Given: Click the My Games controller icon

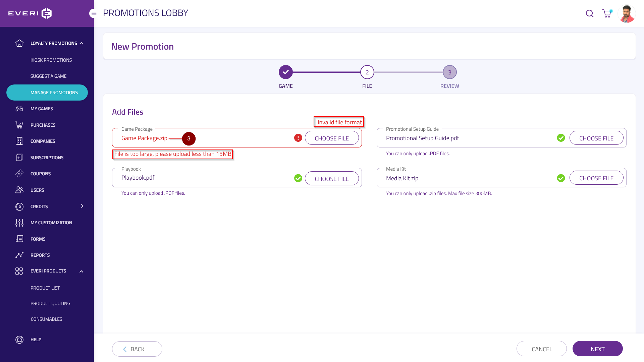Looking at the screenshot, I should 19,109.
